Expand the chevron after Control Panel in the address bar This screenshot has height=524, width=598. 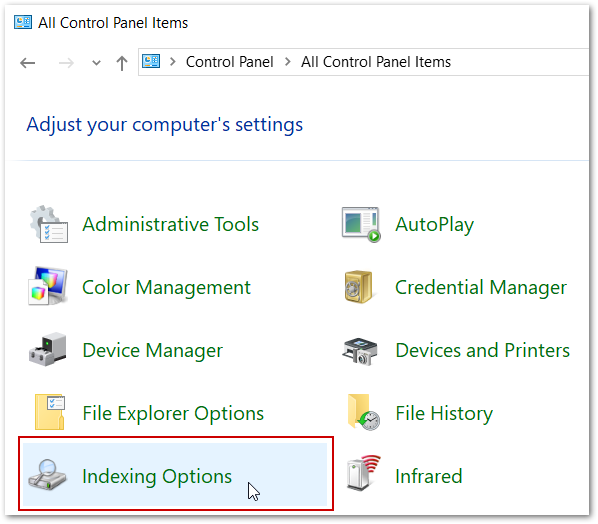pyautogui.click(x=288, y=61)
